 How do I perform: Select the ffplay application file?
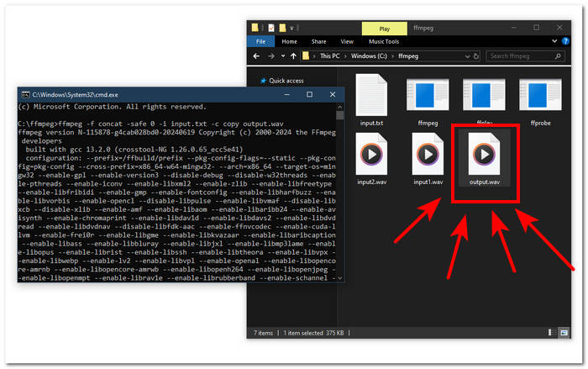click(x=484, y=101)
